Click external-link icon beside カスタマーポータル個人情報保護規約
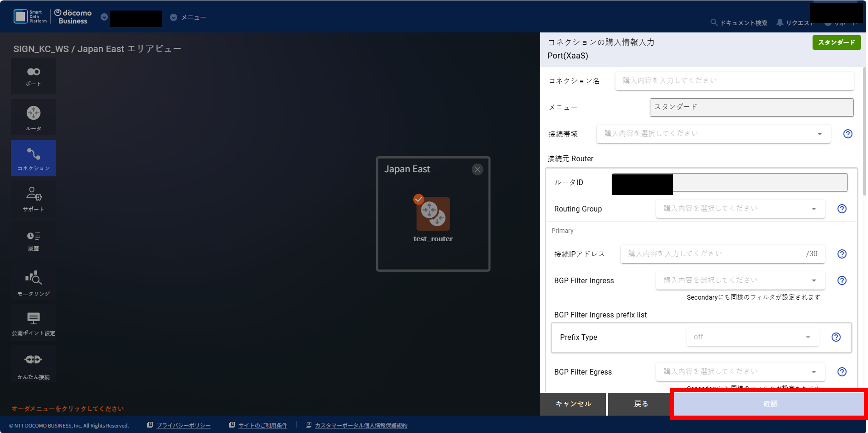 pos(308,425)
